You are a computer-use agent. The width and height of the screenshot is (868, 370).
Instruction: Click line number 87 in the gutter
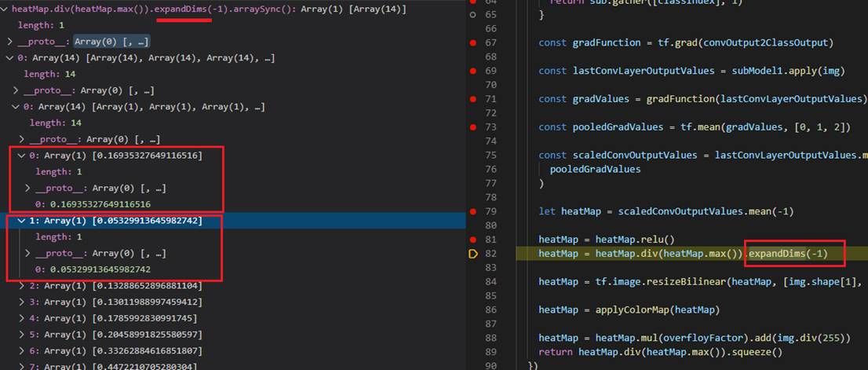coord(491,324)
